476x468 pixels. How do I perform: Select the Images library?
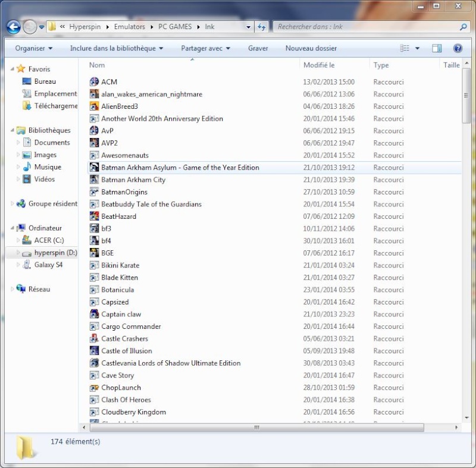pos(45,155)
